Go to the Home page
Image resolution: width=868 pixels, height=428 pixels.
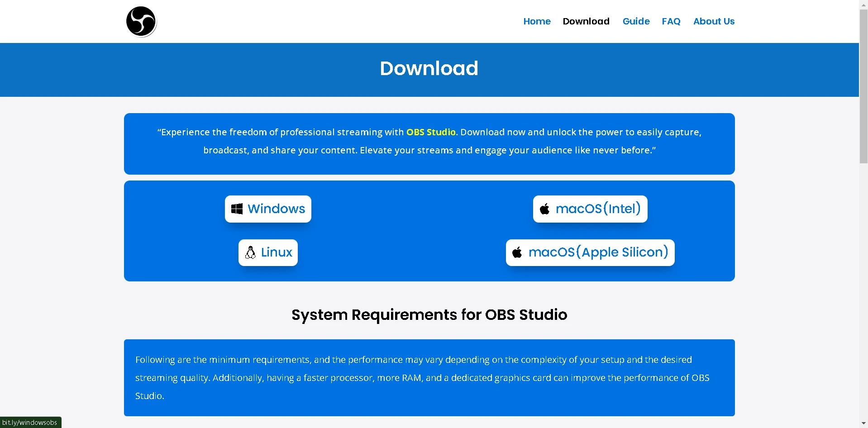click(x=537, y=21)
